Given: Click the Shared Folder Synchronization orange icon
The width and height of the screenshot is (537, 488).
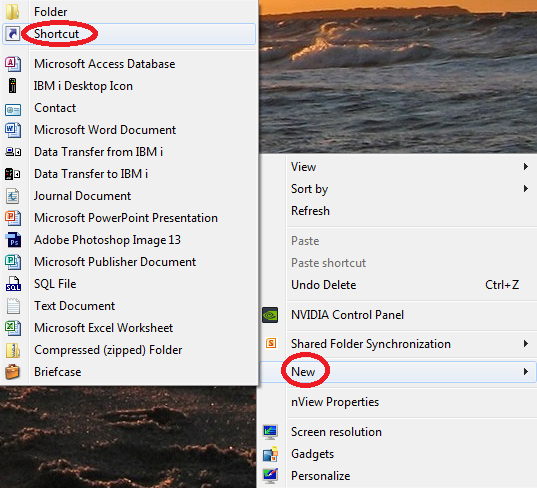Looking at the screenshot, I should click(271, 343).
